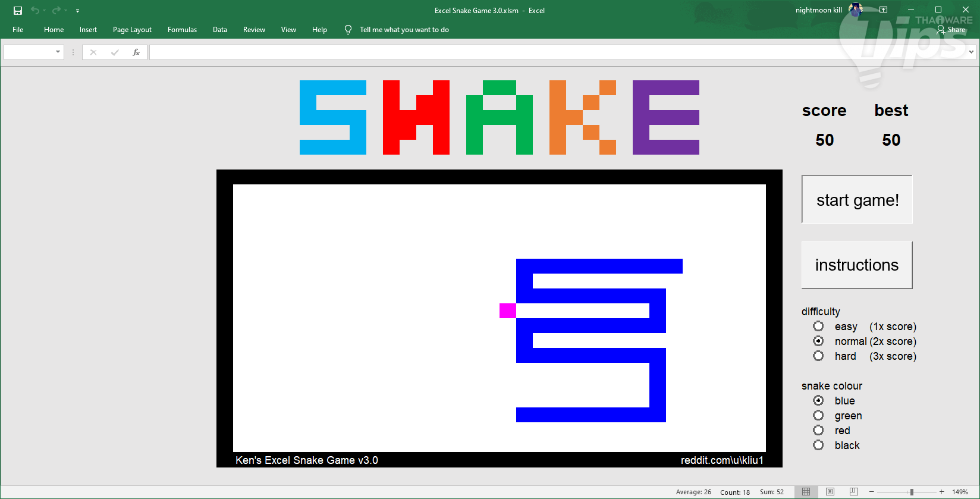
Task: Choose hard difficulty (3x score)
Action: point(819,356)
